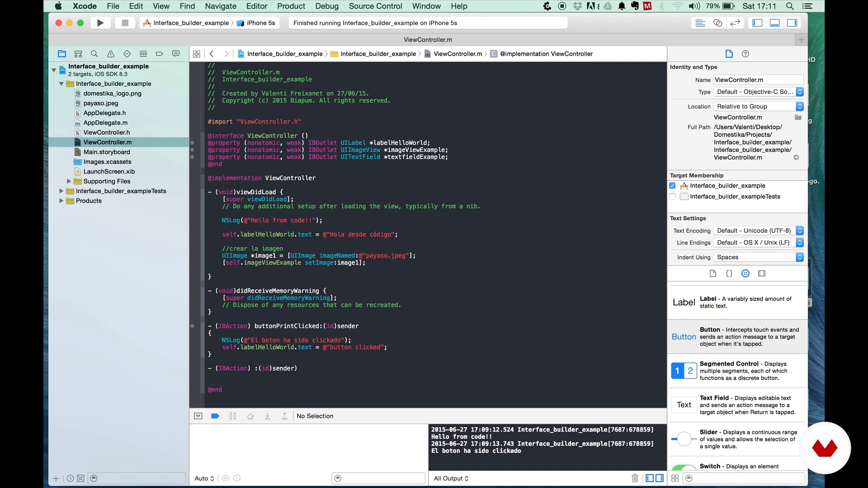
Task: Click the Step over debug icon
Action: coord(250,416)
